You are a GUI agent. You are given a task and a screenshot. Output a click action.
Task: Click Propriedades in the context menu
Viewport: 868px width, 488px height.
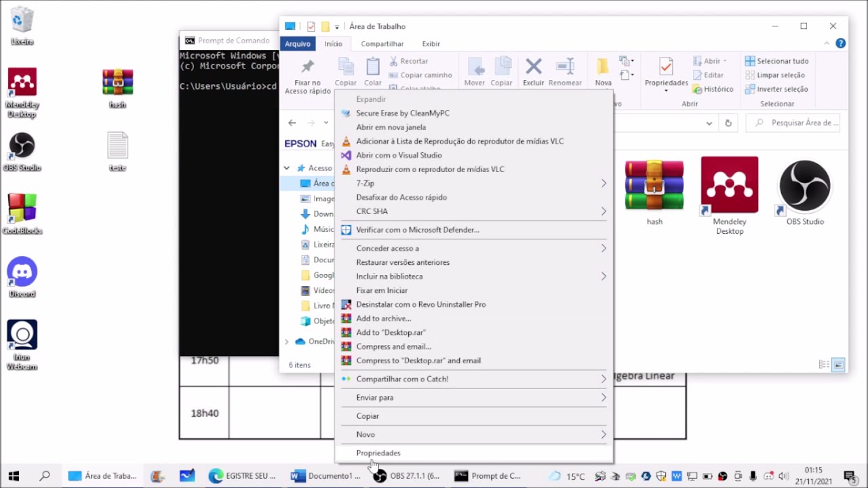(x=475, y=453)
